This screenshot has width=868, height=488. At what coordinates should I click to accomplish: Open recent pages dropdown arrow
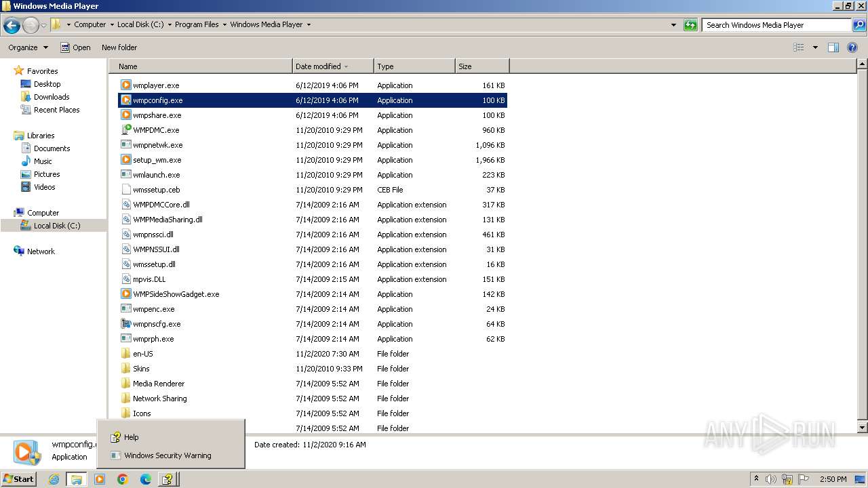pyautogui.click(x=43, y=25)
